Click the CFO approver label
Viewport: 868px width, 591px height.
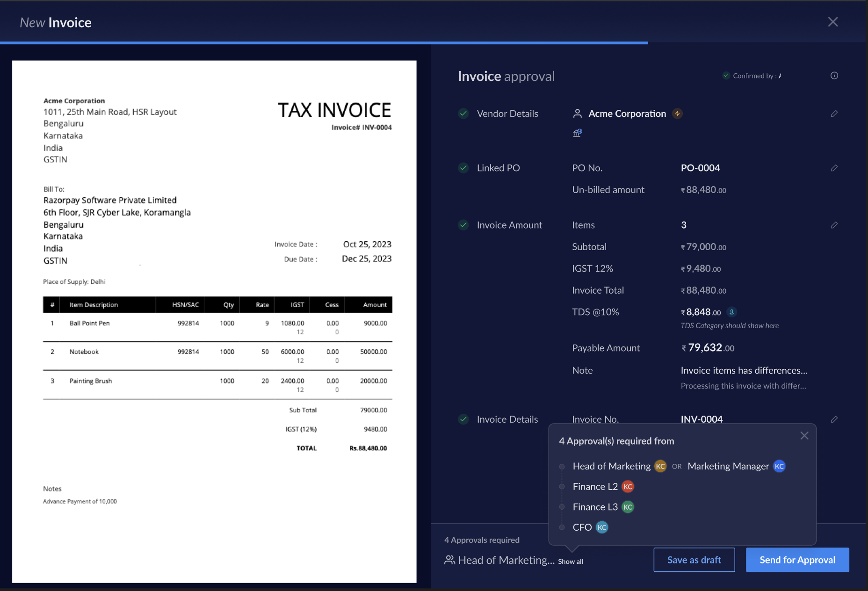[582, 527]
